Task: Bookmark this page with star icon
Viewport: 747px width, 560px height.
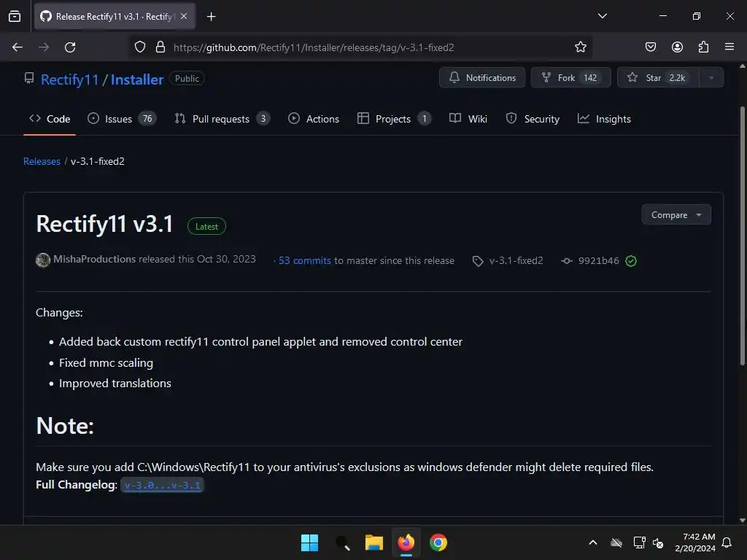Action: click(580, 47)
